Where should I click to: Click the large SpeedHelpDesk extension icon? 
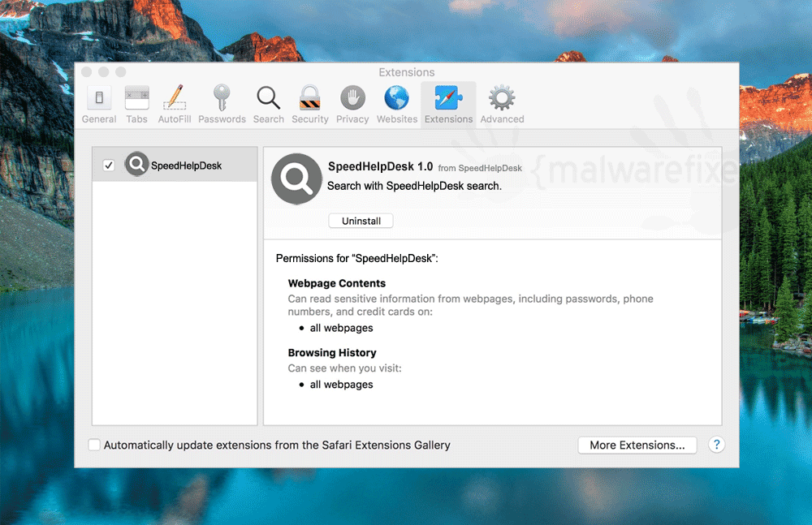point(296,179)
